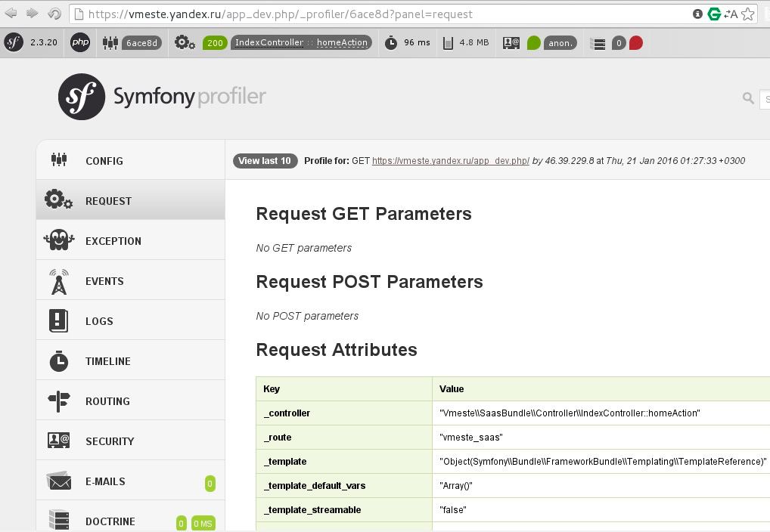The image size is (770, 532).
Task: Click the "Array()" value cell
Action: coord(601,486)
